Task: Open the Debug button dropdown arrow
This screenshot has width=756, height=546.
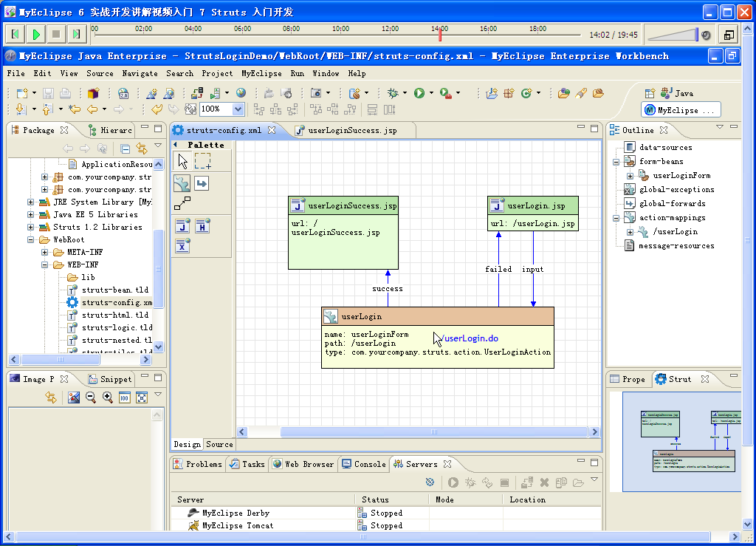Action: [405, 93]
